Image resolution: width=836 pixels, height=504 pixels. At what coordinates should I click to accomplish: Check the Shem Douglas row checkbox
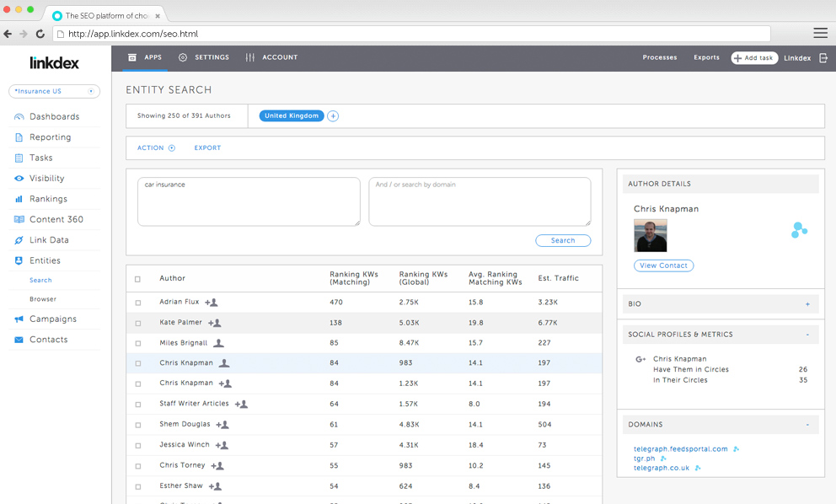pyautogui.click(x=138, y=425)
